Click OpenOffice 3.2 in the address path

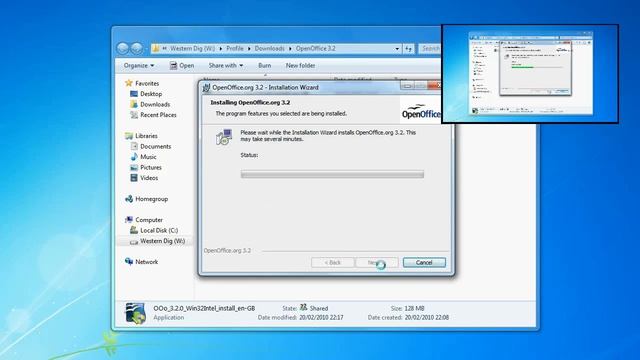(316, 49)
